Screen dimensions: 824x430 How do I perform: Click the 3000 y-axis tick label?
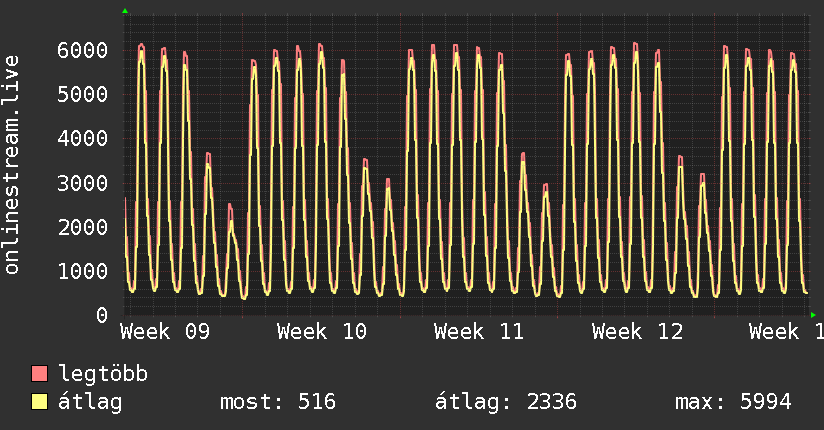point(83,183)
